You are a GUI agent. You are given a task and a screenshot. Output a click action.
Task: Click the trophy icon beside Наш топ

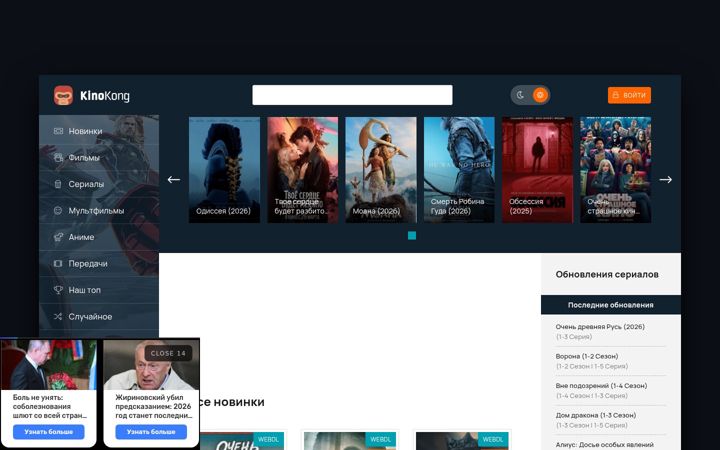point(58,290)
